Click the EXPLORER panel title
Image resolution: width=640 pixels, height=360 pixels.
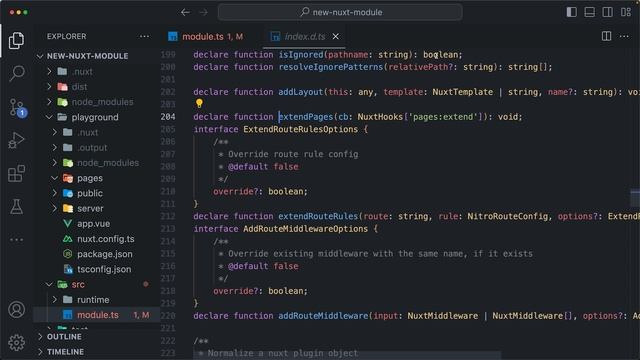click(x=67, y=36)
